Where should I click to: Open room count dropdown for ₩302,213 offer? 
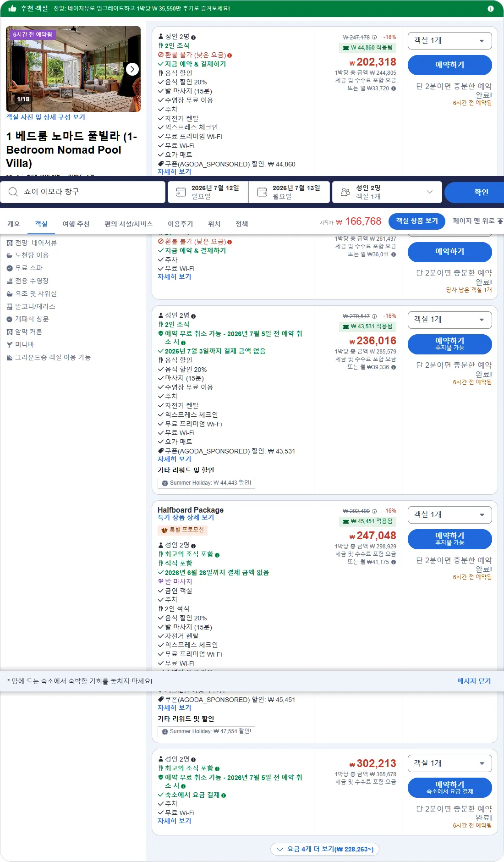450,763
